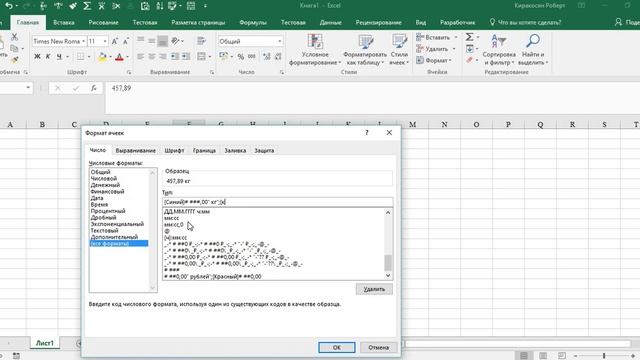Click the Borders icon in the font group
The width and height of the screenshot is (640, 360).
pos(80,56)
